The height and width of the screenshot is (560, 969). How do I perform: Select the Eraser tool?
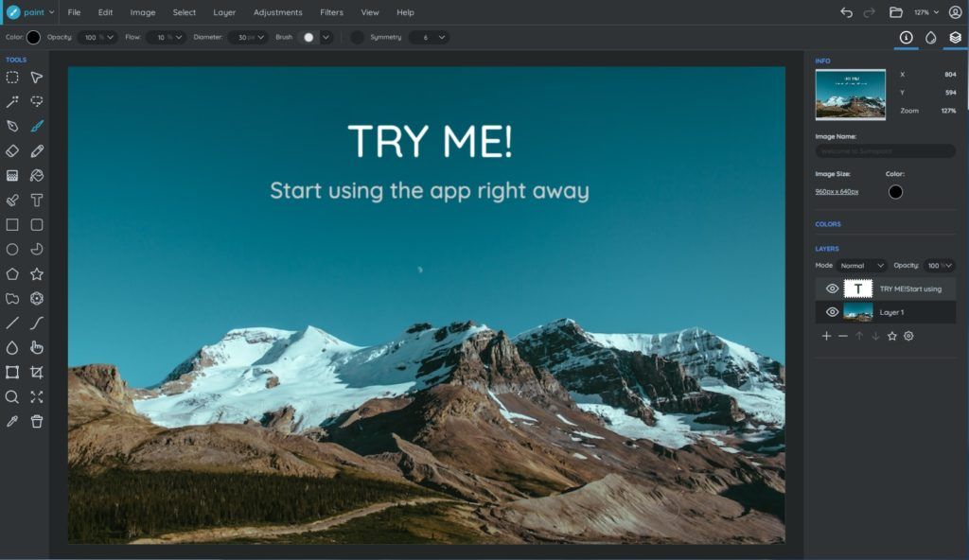pyautogui.click(x=12, y=150)
